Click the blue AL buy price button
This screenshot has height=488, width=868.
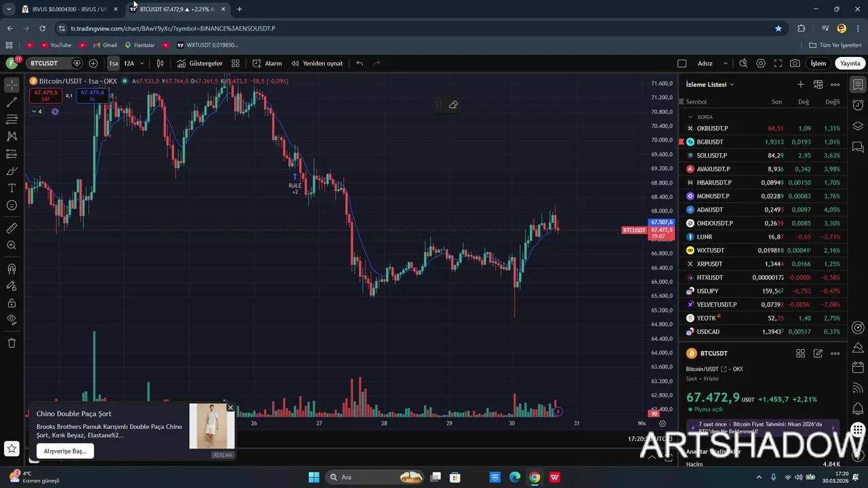[x=92, y=96]
